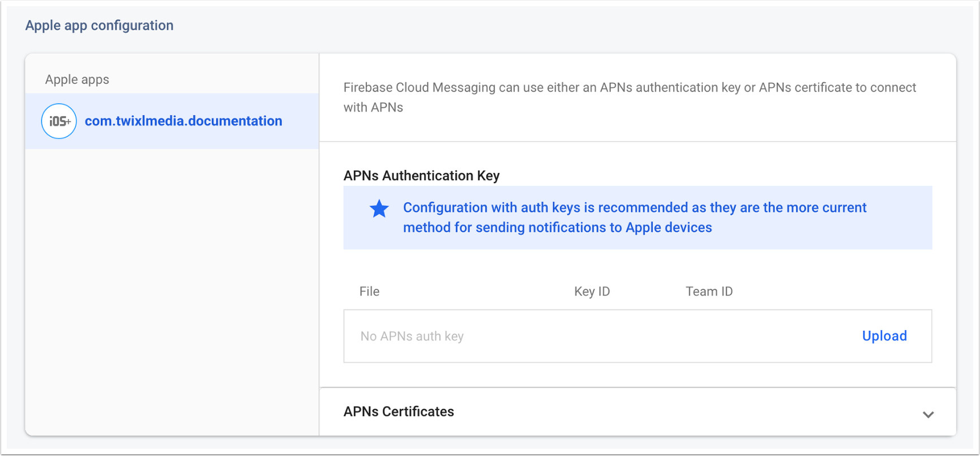Click the auth keys recommendation text
Image resolution: width=980 pixels, height=456 pixels.
(635, 217)
